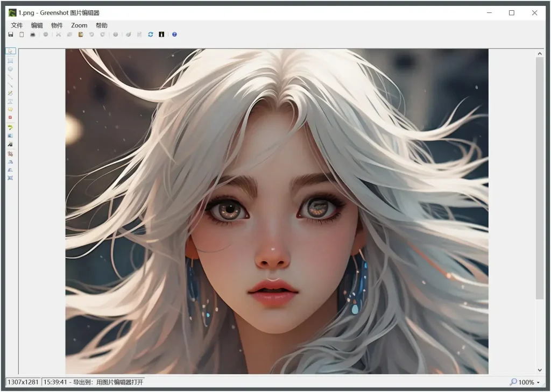
Task: Open the 物件 menu
Action: coord(57,25)
